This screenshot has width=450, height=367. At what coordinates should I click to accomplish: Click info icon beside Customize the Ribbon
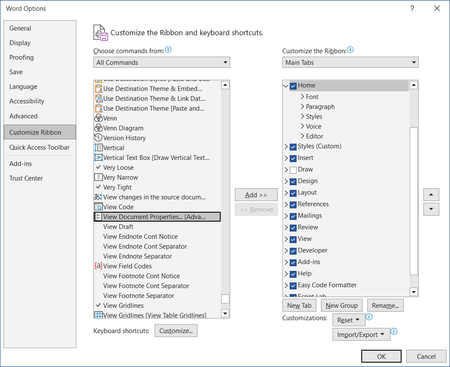[x=350, y=50]
